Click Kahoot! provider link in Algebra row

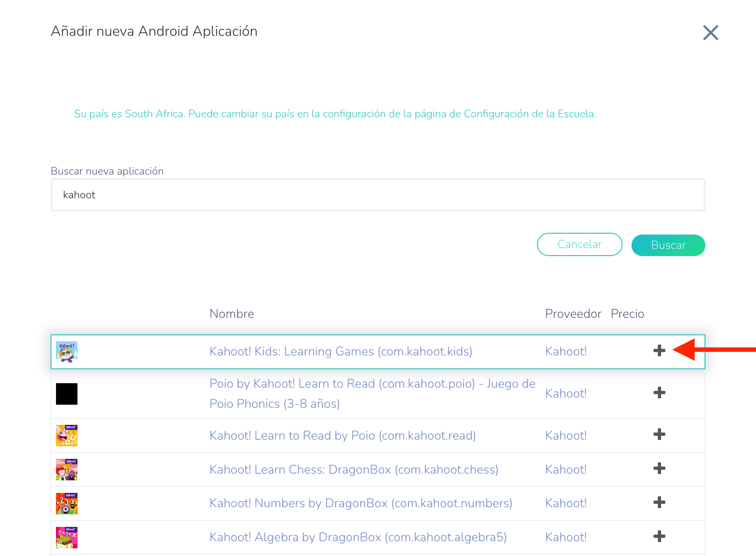click(x=566, y=537)
